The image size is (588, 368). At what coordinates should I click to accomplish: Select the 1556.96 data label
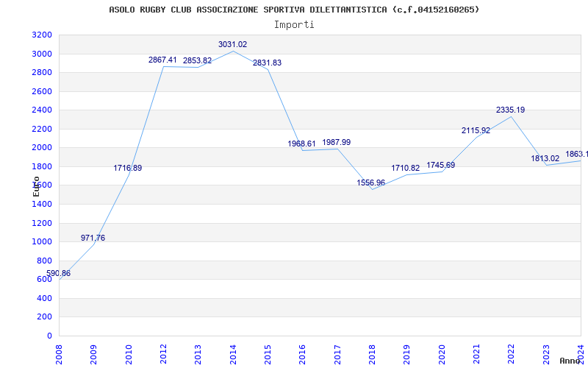pyautogui.click(x=371, y=183)
